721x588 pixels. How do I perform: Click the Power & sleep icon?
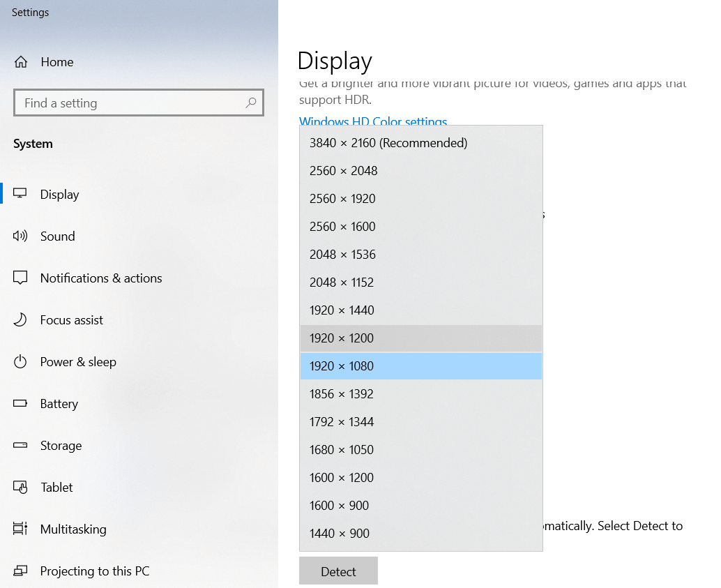tap(20, 362)
